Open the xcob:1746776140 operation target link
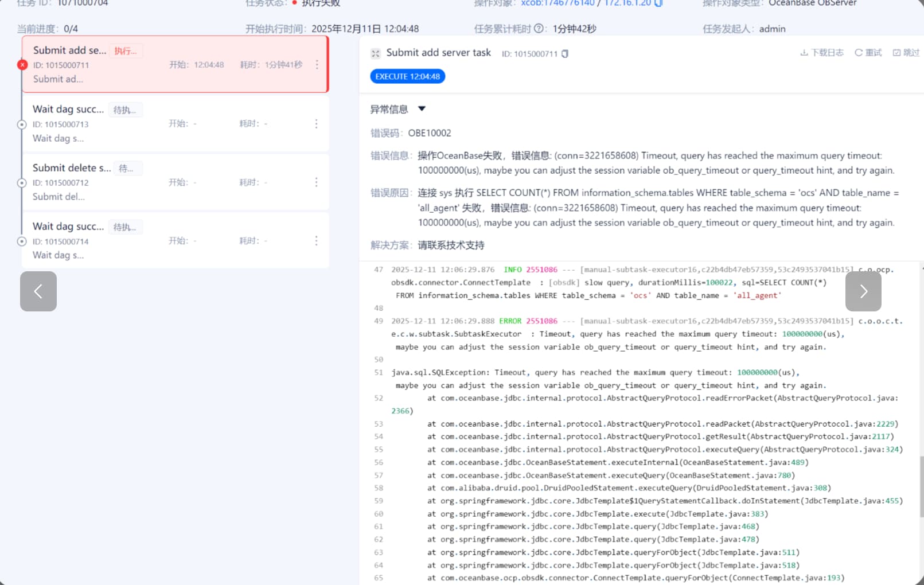Image resolution: width=924 pixels, height=585 pixels. 557,3
